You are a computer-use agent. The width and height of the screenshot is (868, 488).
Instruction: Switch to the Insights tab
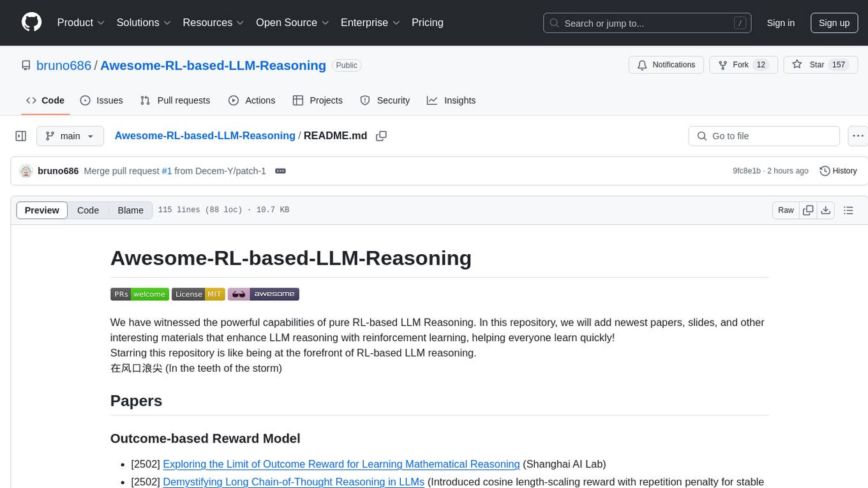pyautogui.click(x=451, y=100)
